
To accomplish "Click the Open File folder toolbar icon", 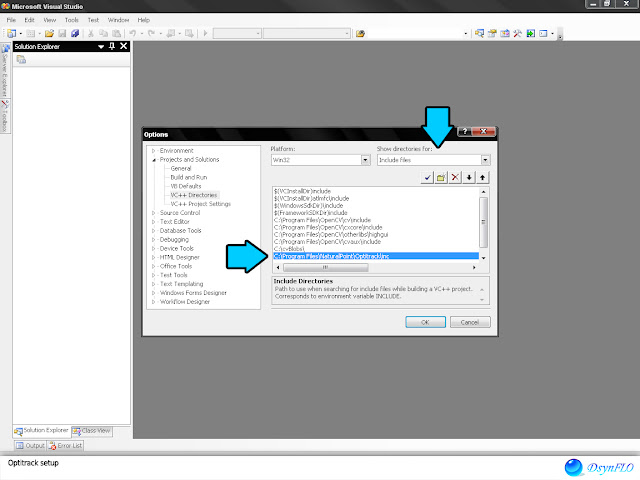I will point(49,33).
